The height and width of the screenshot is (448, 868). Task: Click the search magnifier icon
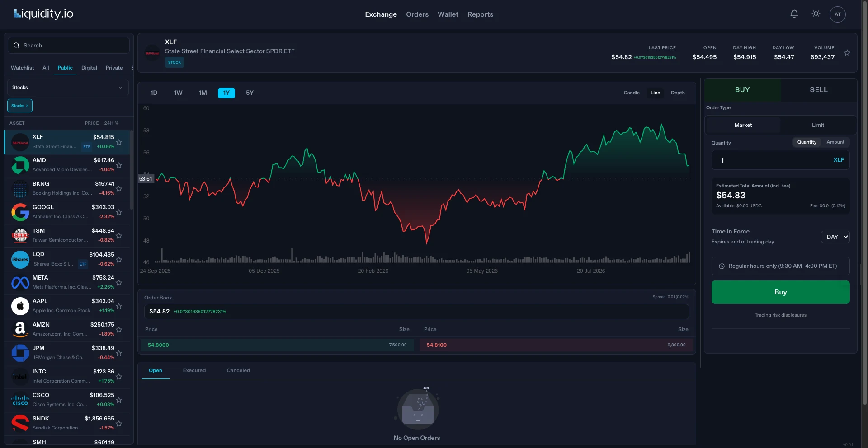[x=17, y=46]
